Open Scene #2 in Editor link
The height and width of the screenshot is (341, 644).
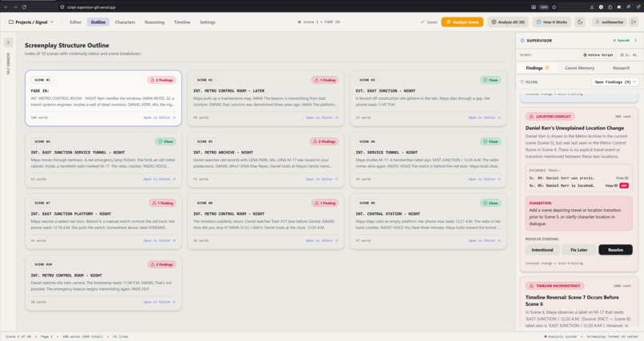pos(322,117)
